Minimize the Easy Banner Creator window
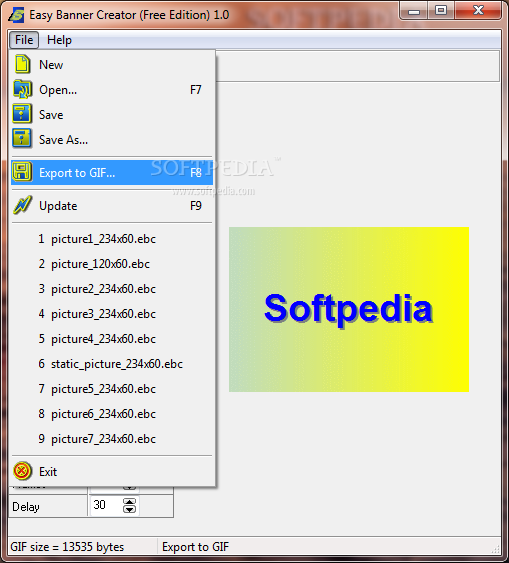This screenshot has height=563, width=509. coord(414,11)
